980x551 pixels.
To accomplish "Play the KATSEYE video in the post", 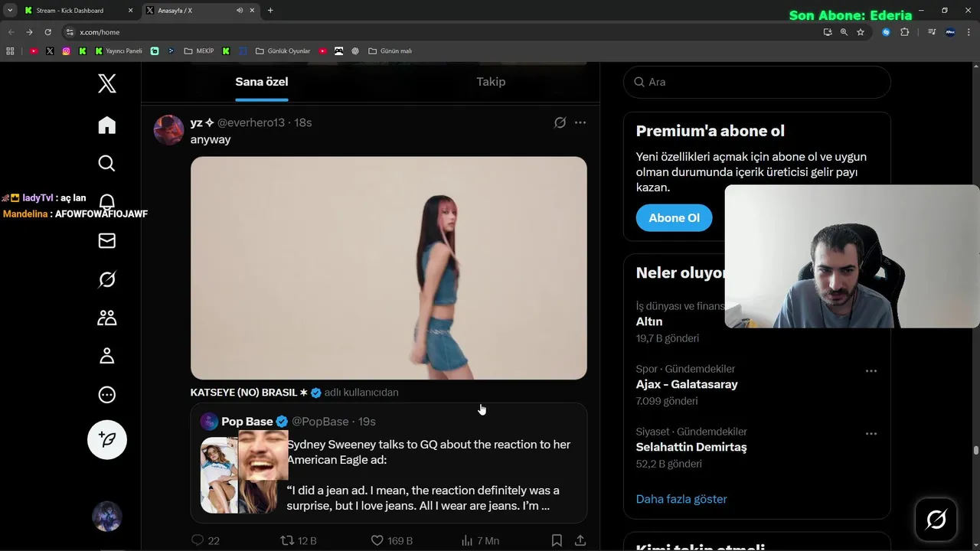I will coord(389,268).
